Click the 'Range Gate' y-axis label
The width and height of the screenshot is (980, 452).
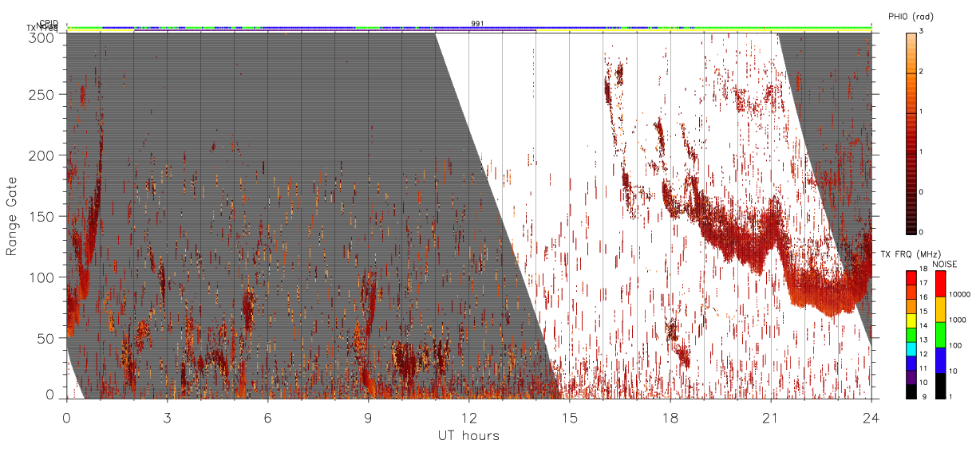pos(12,215)
